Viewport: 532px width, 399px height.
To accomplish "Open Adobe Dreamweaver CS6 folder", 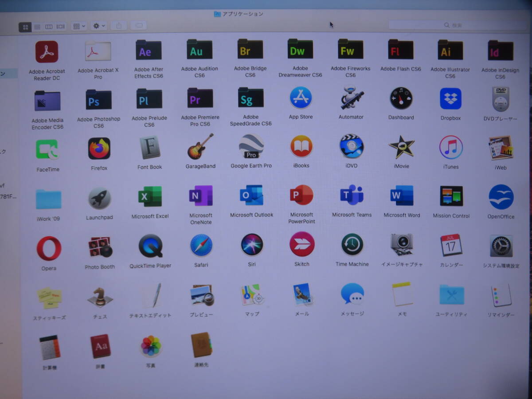I will point(300,50).
